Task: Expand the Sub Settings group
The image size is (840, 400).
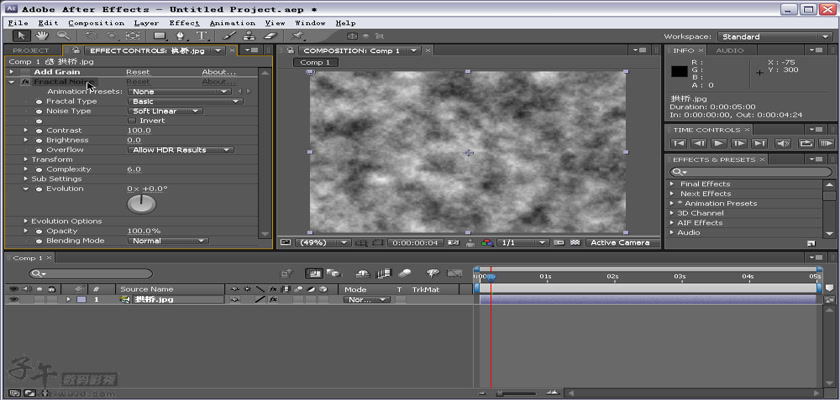Action: pos(26,179)
